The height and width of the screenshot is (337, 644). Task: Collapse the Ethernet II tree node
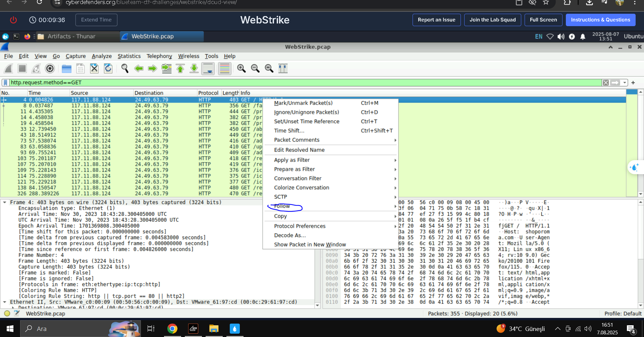coord(5,302)
